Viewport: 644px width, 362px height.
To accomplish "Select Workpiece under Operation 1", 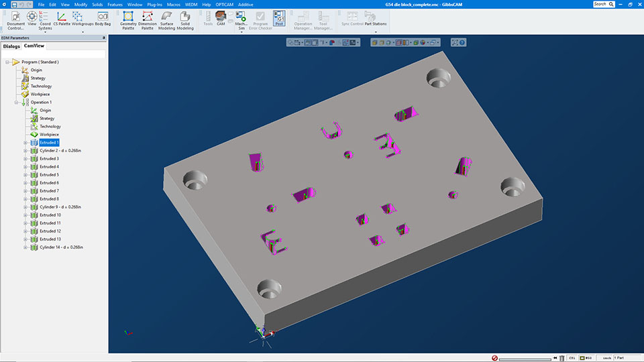I will pos(49,135).
